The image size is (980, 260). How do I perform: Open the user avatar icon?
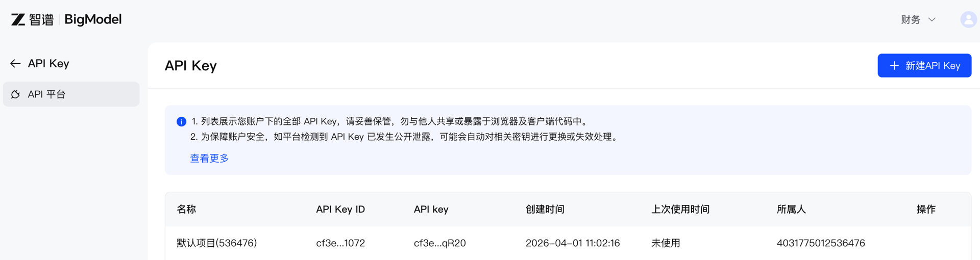(x=968, y=19)
